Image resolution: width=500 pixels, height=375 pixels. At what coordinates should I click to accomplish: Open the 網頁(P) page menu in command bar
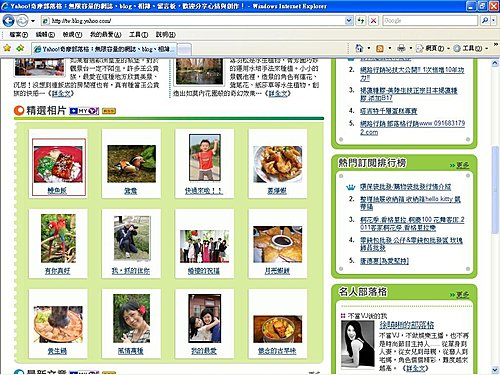pyautogui.click(x=432, y=49)
